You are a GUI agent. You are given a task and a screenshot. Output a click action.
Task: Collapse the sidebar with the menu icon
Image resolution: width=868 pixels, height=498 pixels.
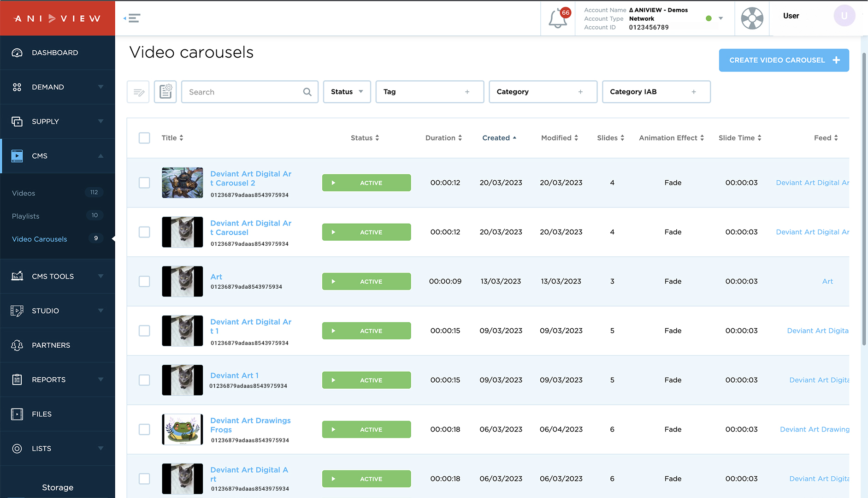point(132,18)
